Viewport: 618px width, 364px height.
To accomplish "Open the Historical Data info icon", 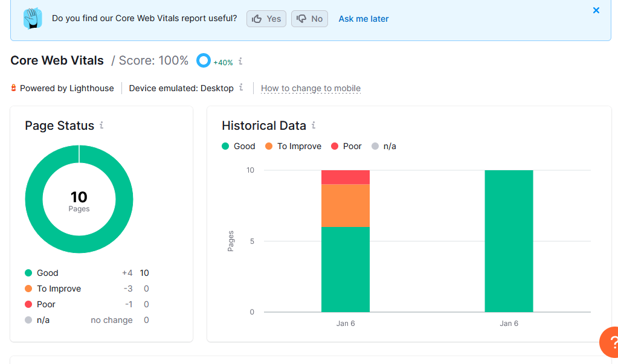I will click(x=314, y=126).
